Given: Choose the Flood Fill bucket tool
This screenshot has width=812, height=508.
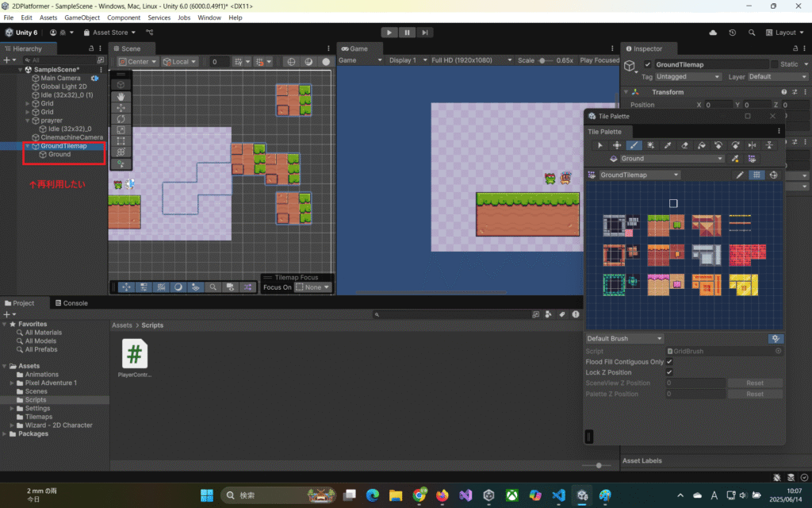Looking at the screenshot, I should [x=701, y=145].
